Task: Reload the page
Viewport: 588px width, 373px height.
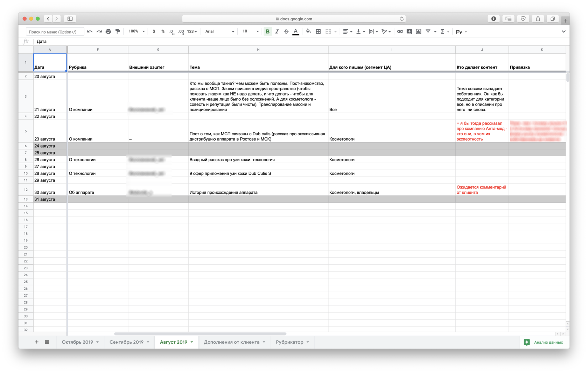Action: pos(402,19)
